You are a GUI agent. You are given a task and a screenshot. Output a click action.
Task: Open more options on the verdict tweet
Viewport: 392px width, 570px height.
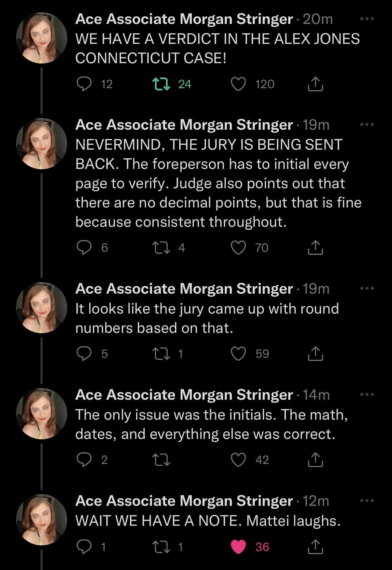[x=367, y=19]
